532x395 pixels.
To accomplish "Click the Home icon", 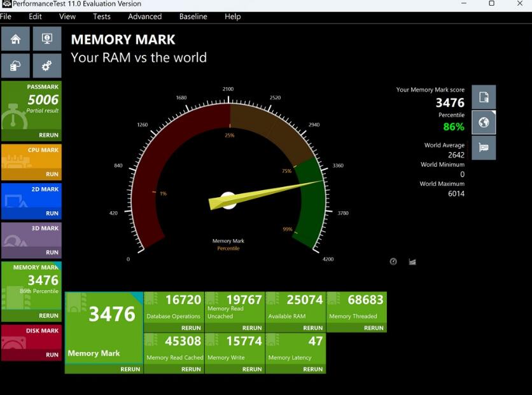I will tap(15, 38).
